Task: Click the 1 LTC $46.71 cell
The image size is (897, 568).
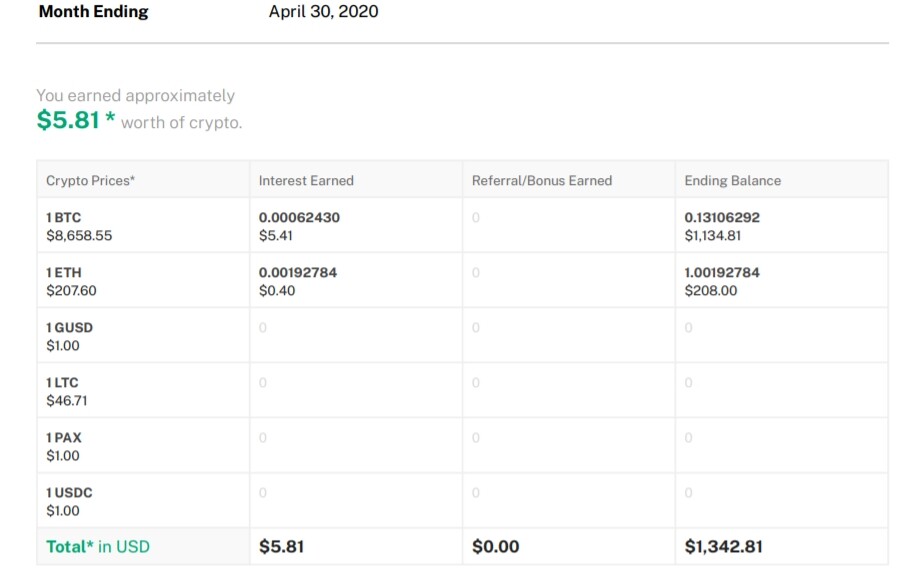Action: pyautogui.click(x=143, y=391)
